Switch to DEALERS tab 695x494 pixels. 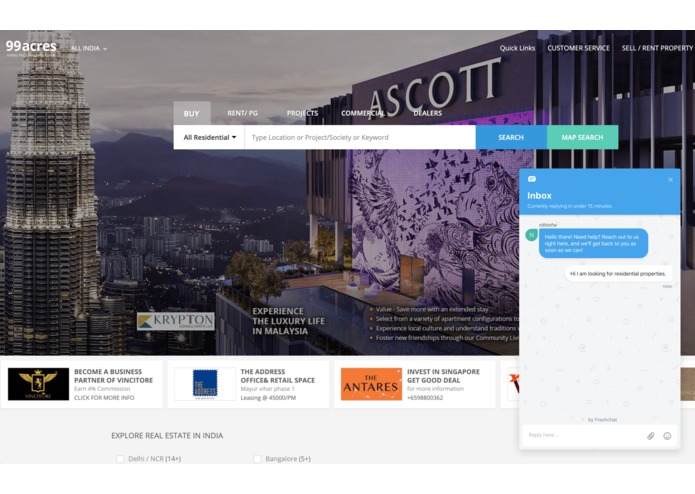point(427,113)
